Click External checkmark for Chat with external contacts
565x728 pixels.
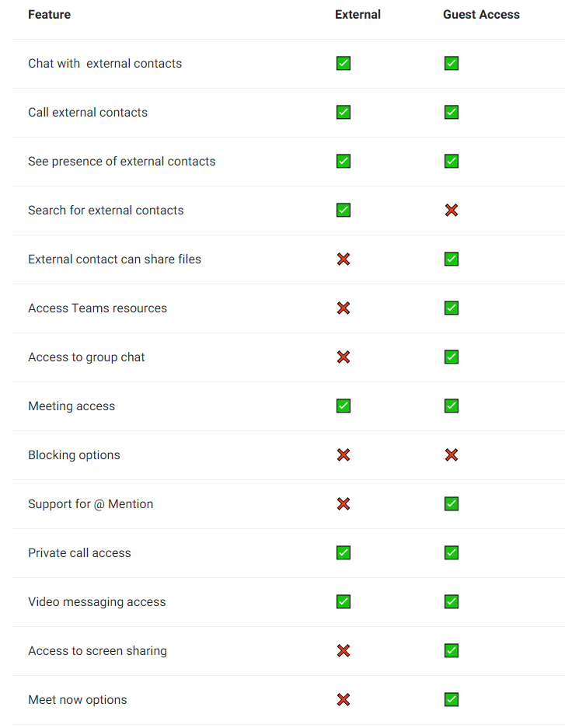[x=343, y=63]
